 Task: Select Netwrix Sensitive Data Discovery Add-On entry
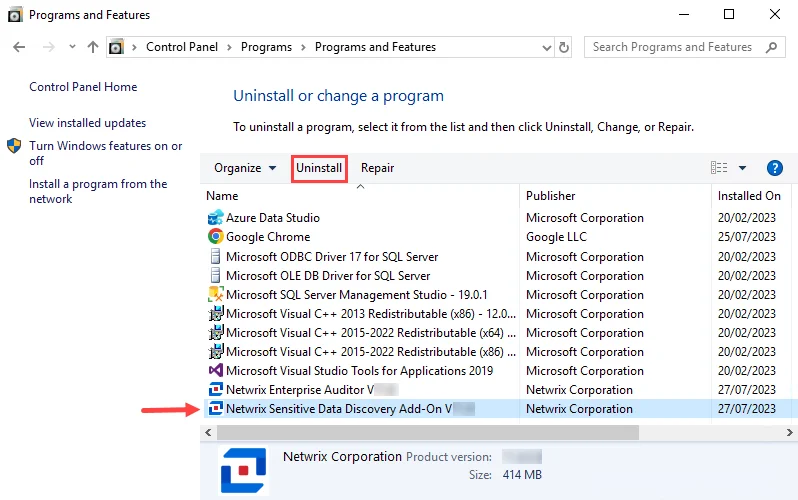pyautogui.click(x=350, y=409)
